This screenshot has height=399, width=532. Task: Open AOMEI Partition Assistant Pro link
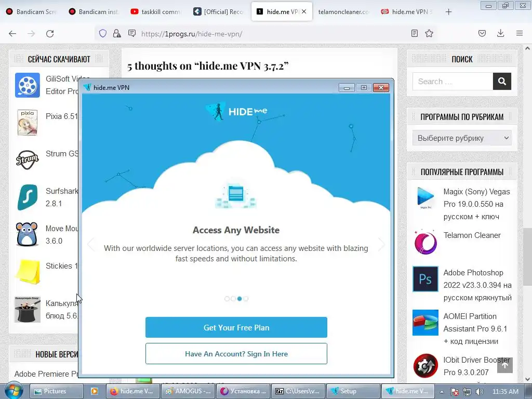point(475,329)
